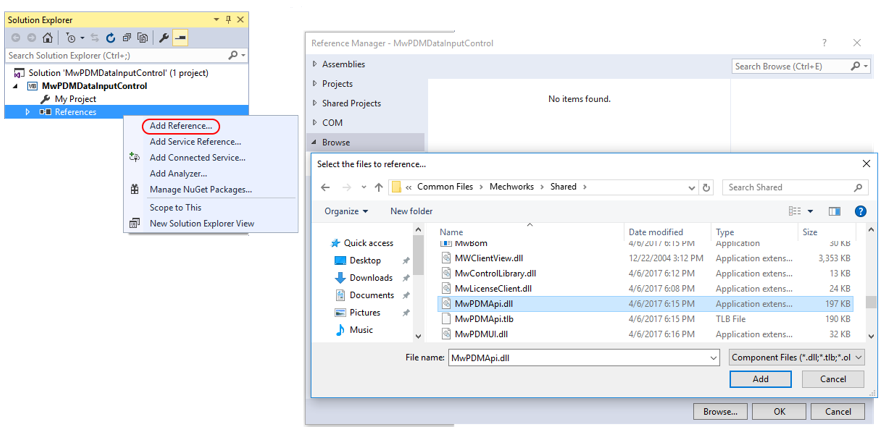Click blue Help icon in file dialog

coord(860,212)
